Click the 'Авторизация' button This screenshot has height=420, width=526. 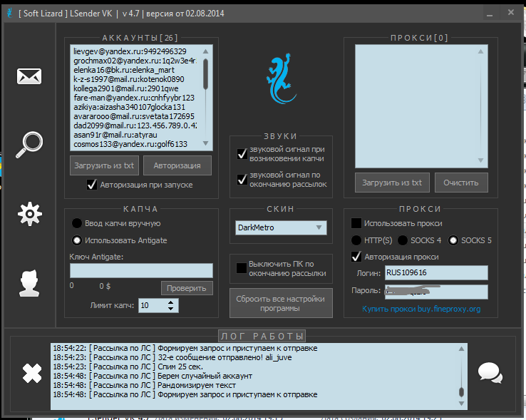pos(177,165)
